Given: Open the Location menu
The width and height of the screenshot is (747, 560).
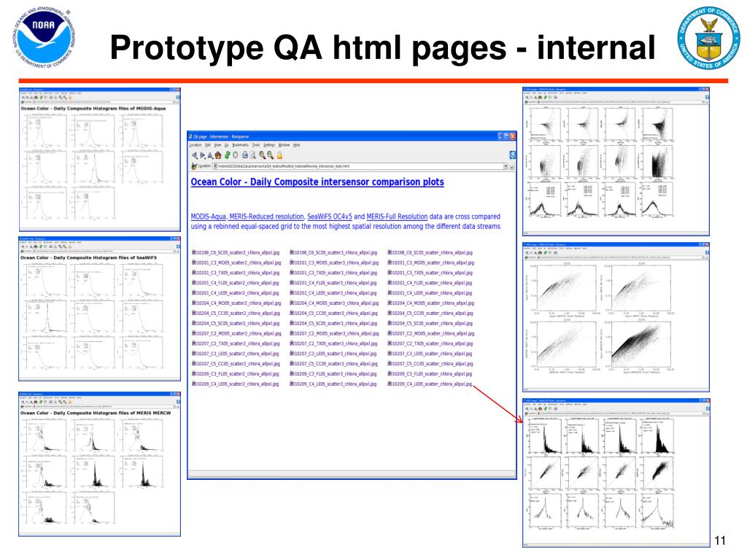Looking at the screenshot, I should [x=196, y=145].
